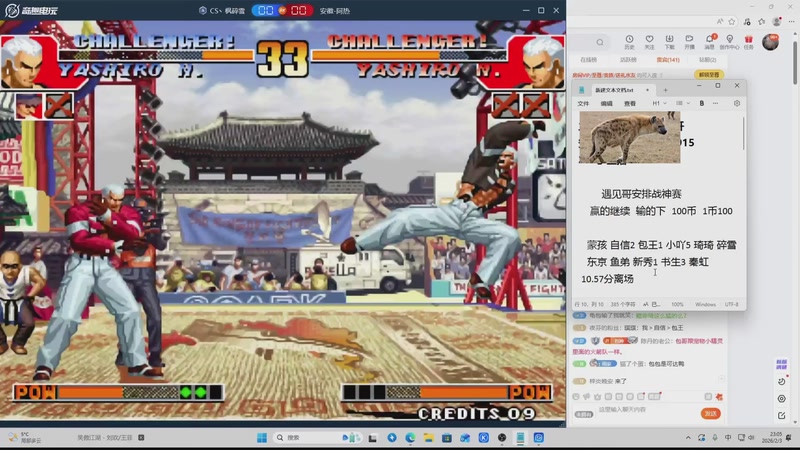Switch to the 贵宾(141) tab
Screen dimensions: 800x450
click(668, 60)
